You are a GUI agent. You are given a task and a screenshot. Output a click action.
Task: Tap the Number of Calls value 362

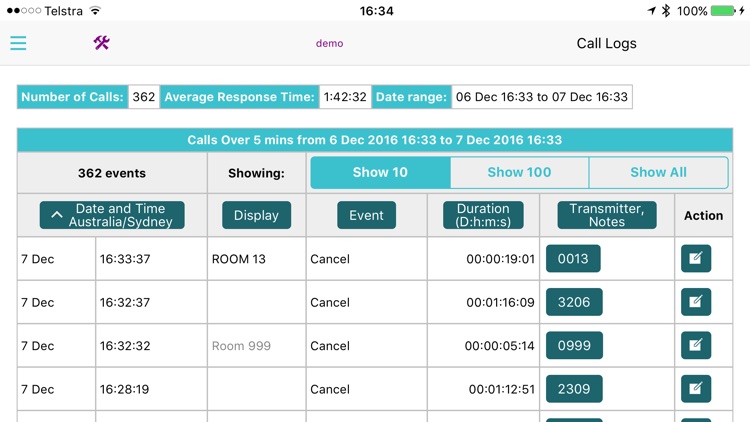[143, 97]
